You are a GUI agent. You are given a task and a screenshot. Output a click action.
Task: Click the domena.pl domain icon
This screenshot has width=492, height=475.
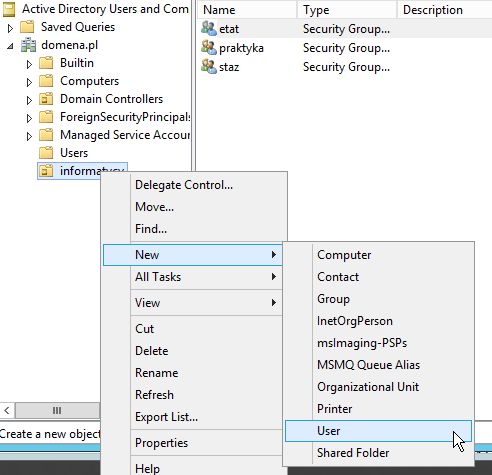tap(29, 45)
